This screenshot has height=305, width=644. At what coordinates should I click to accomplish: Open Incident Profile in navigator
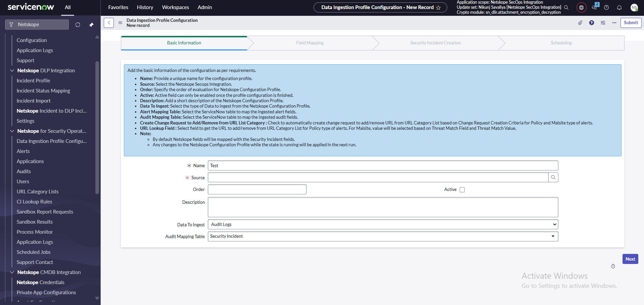pyautogui.click(x=33, y=81)
